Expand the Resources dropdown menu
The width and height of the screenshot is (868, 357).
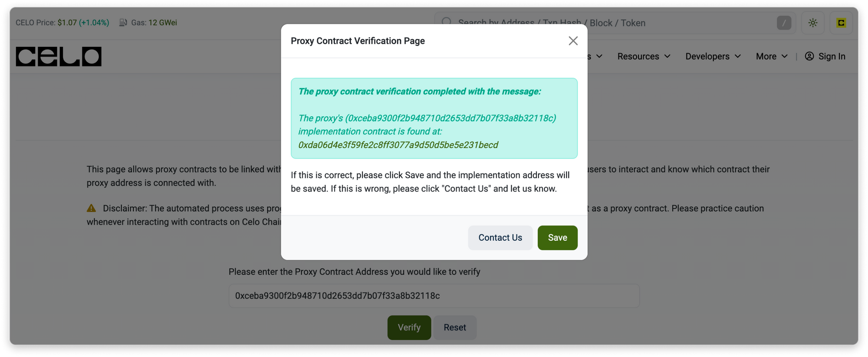coord(644,56)
